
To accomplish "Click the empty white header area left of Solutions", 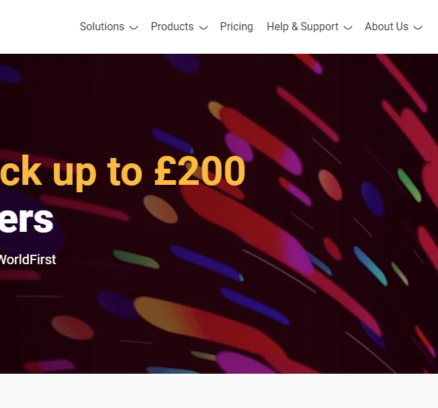I will (x=38, y=27).
